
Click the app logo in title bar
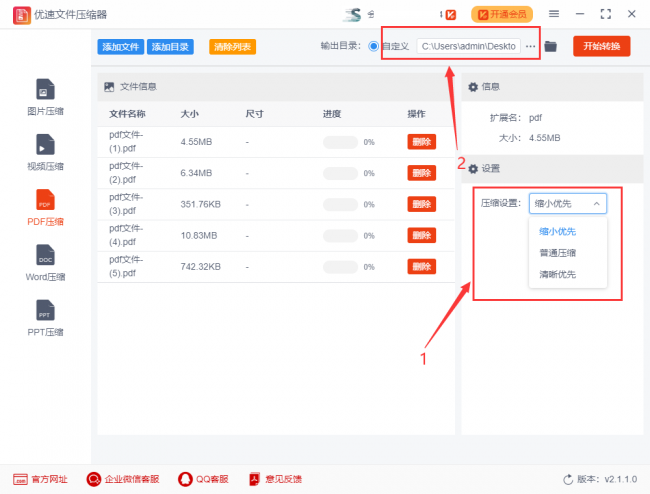tap(22, 15)
